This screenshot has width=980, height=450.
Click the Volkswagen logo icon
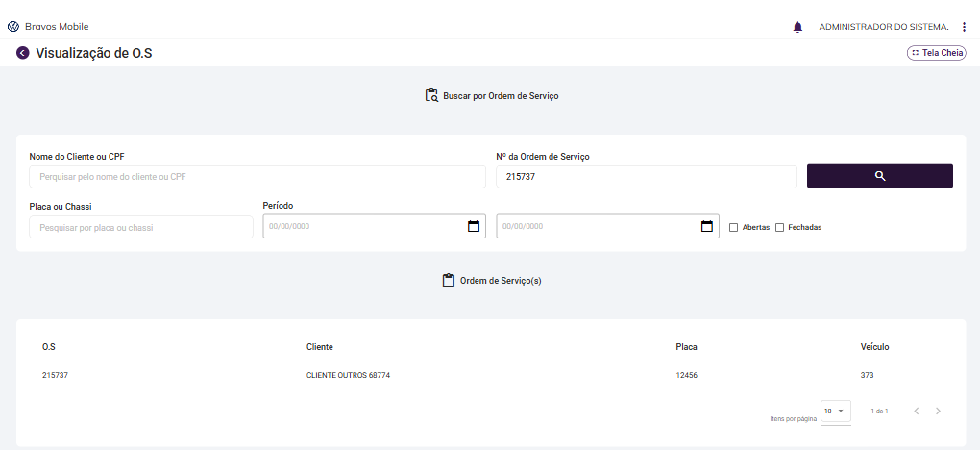pyautogui.click(x=13, y=27)
